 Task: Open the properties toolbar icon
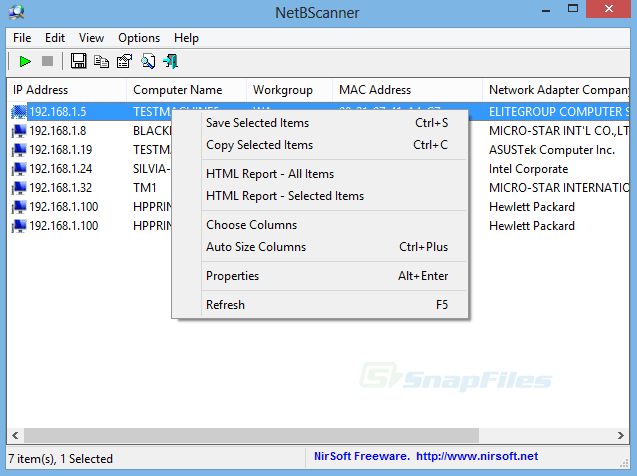point(124,61)
